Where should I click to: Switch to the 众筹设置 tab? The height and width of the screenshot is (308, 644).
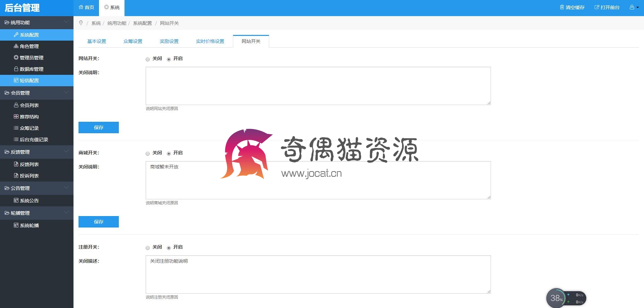133,41
